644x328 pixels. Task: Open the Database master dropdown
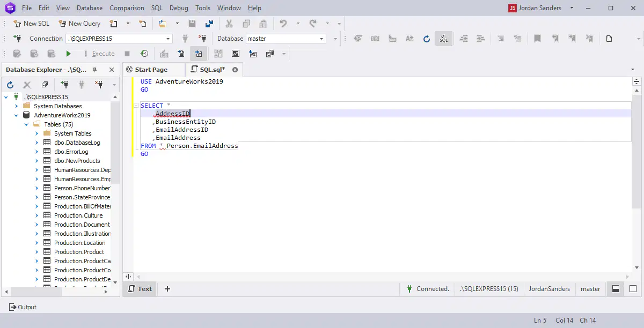pyautogui.click(x=322, y=39)
